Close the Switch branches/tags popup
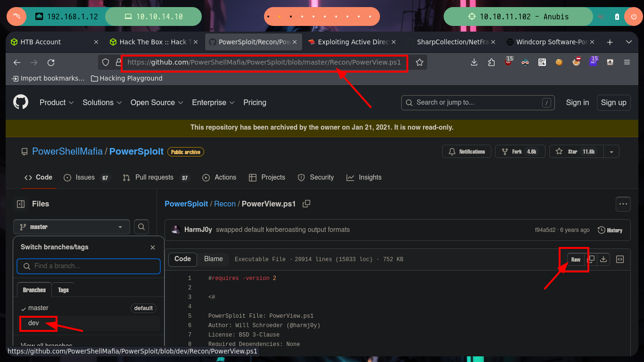644x362 pixels. coord(153,247)
